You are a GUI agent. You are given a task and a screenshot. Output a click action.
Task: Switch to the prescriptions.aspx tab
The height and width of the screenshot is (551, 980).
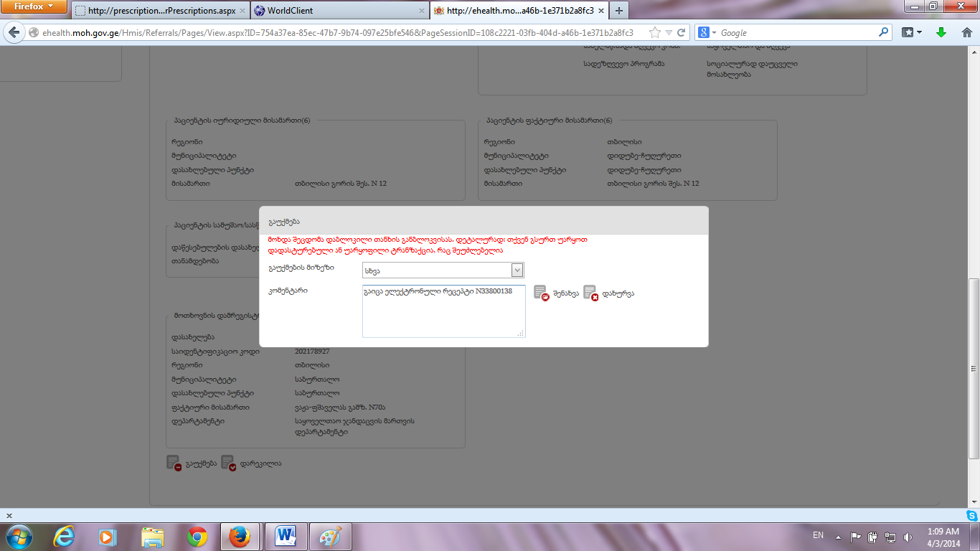[x=158, y=11]
